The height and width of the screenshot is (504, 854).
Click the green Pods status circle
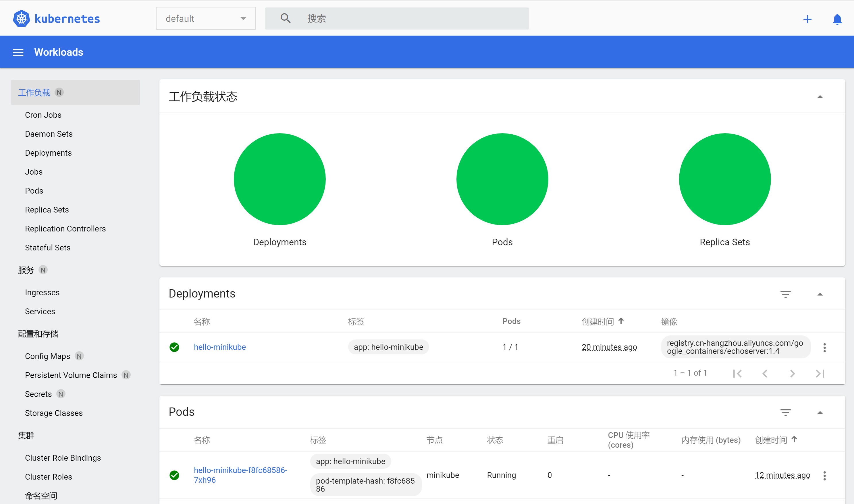[502, 179]
